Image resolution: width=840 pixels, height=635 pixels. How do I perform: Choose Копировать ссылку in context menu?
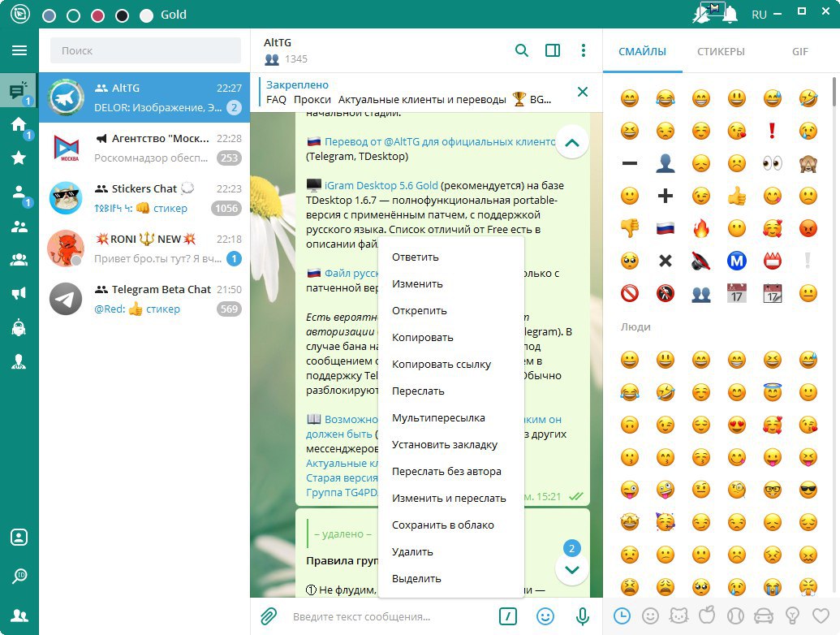[451, 365]
